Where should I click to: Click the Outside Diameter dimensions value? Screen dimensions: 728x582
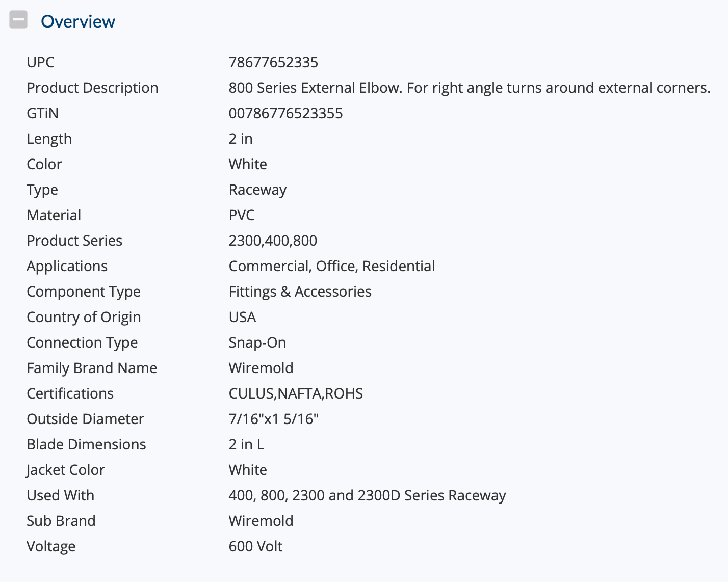point(274,419)
